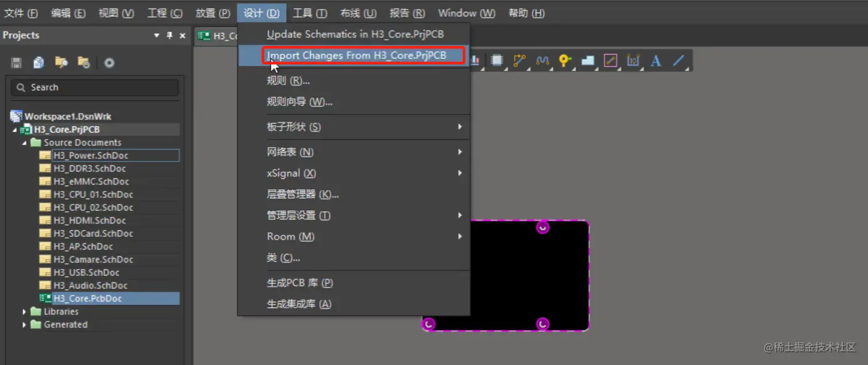
Task: Select the place text string tool (A icon)
Action: point(656,60)
